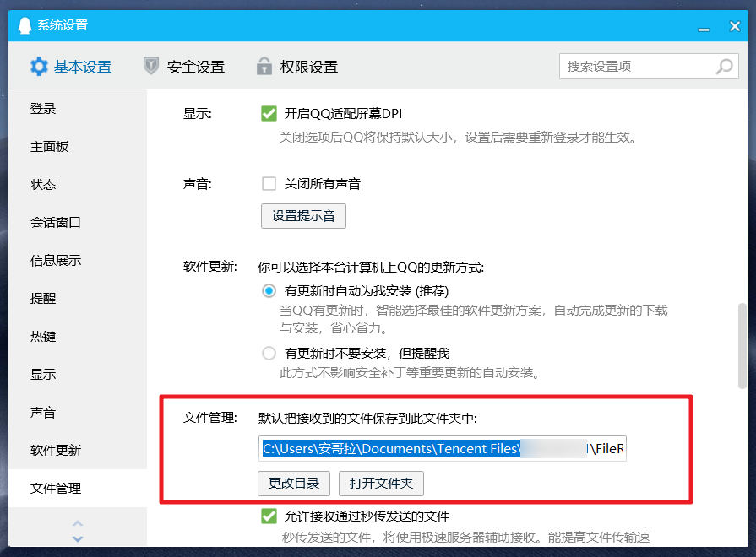Toggle 允许接收通过秒传发送的文件 checkbox
Viewport: 756px width, 557px height.
[269, 516]
